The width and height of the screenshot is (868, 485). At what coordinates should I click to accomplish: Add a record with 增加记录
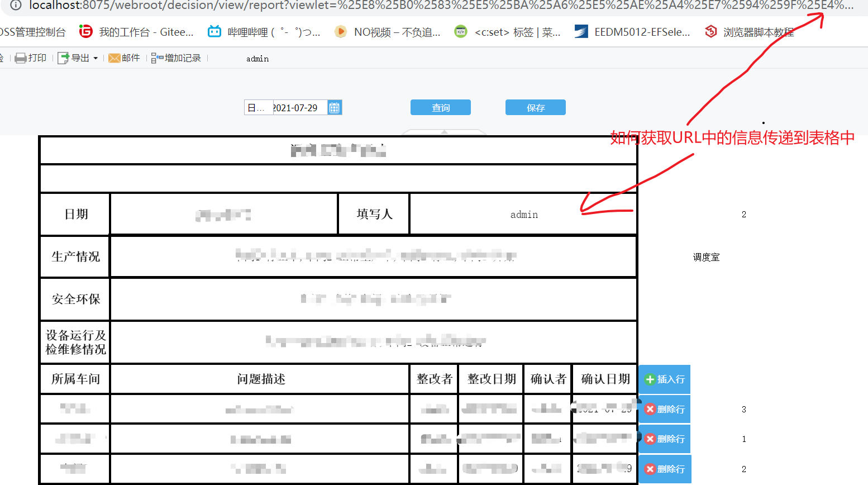pos(176,58)
